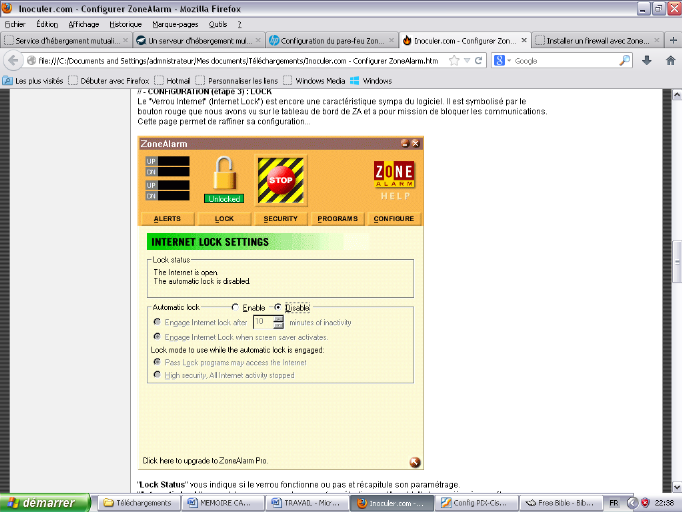Image resolution: width=682 pixels, height=512 pixels.
Task: Click the scrollbar up arrow
Action: point(677,94)
